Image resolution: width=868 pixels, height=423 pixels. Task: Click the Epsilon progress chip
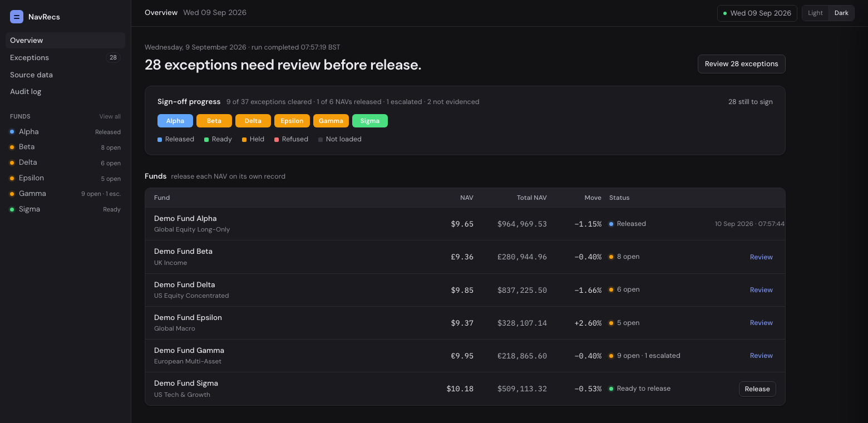tap(292, 121)
